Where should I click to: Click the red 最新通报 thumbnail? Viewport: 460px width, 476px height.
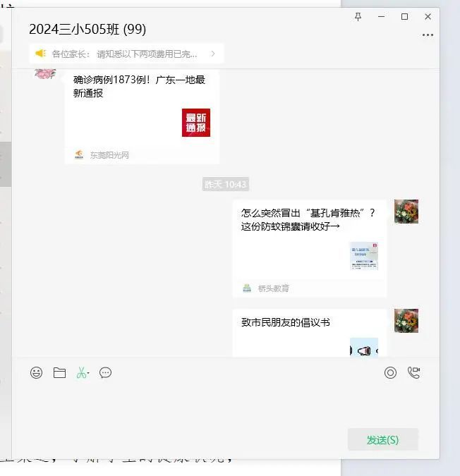[195, 123]
